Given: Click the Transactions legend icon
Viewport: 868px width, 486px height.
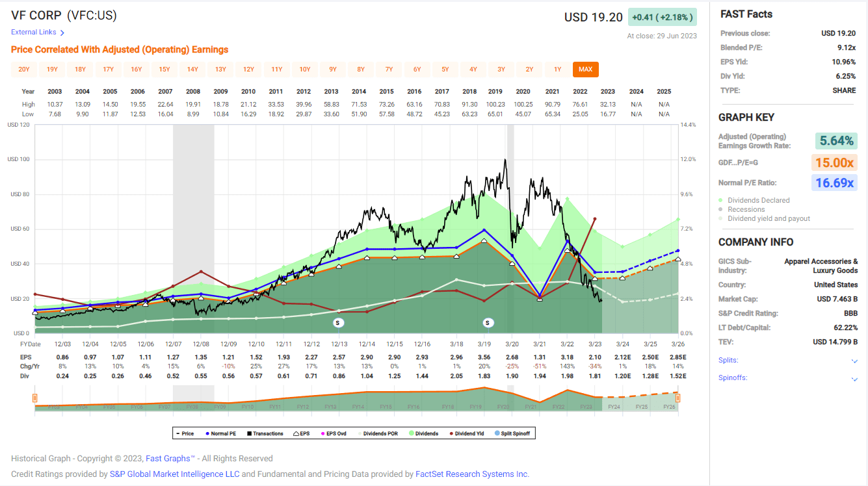Looking at the screenshot, I should (x=248, y=433).
